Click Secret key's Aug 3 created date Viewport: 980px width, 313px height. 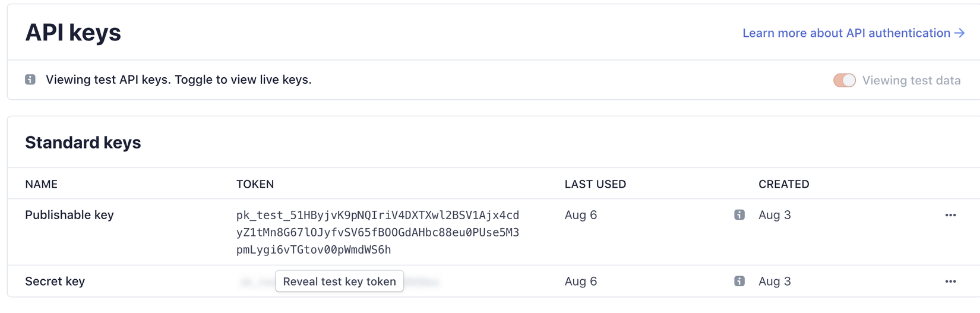tap(774, 281)
